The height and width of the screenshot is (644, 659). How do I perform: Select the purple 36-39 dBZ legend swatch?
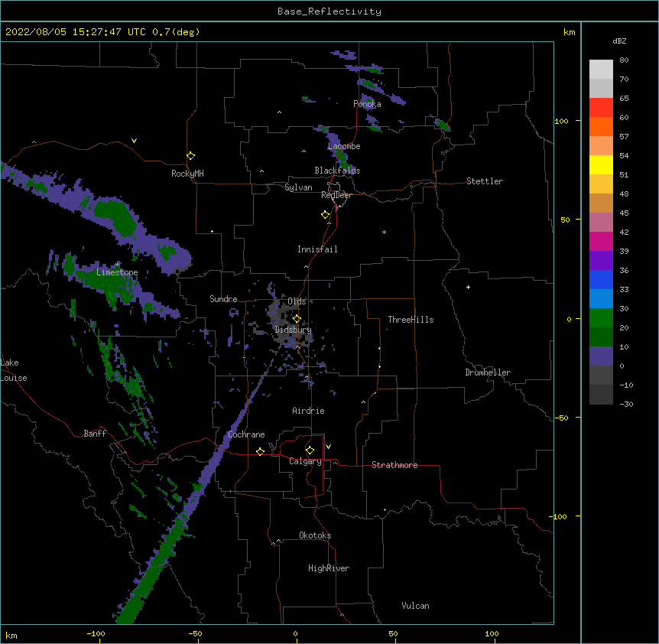point(601,261)
